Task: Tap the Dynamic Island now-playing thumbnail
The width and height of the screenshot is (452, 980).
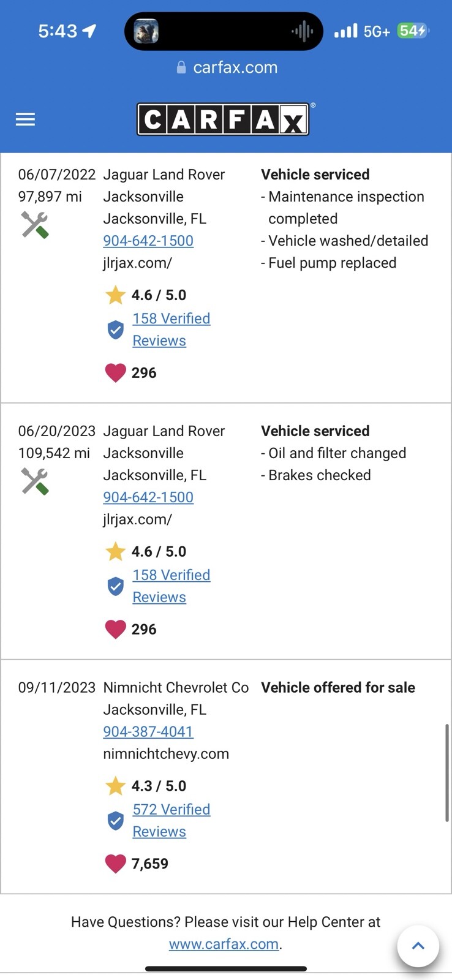Action: point(146,31)
